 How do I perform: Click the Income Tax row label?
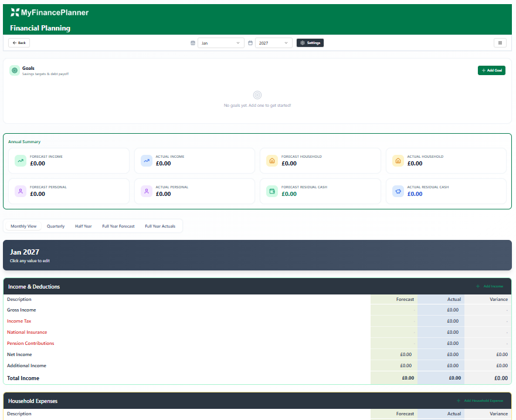19,321
